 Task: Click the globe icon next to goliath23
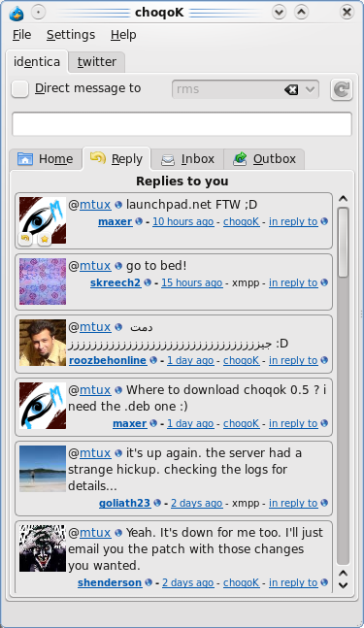pos(157,503)
